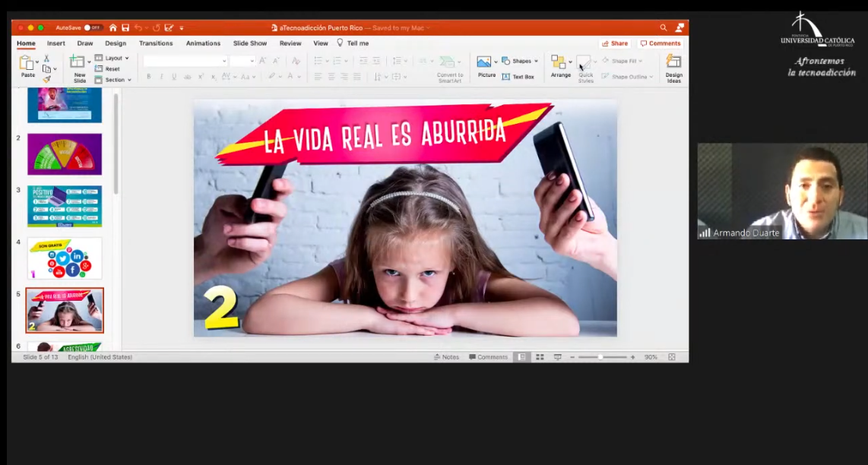Click the Paste clipboard icon
868x465 pixels.
pos(27,64)
